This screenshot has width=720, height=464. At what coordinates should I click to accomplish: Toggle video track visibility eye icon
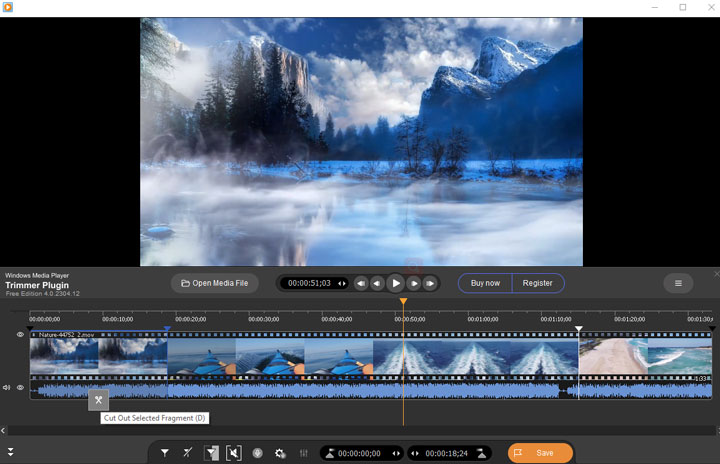coord(20,334)
